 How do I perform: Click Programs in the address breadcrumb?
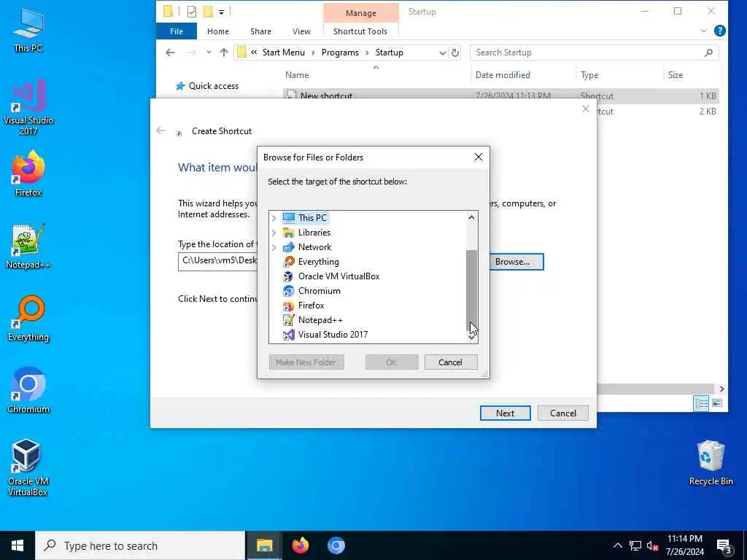coord(340,52)
